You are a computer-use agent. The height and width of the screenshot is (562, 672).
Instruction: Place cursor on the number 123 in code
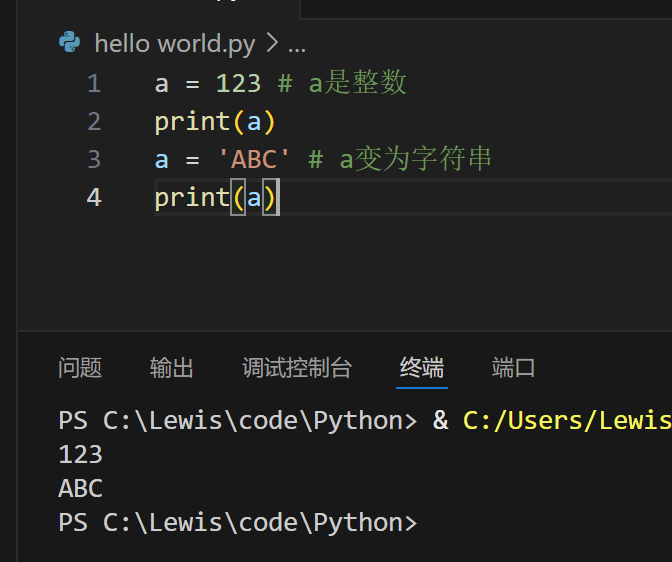(x=238, y=83)
